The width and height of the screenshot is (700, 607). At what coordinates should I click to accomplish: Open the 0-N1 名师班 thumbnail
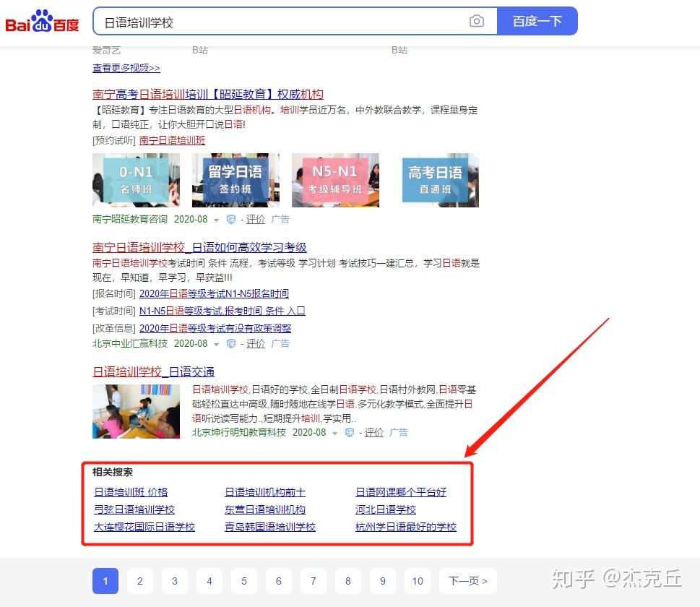pyautogui.click(x=136, y=180)
